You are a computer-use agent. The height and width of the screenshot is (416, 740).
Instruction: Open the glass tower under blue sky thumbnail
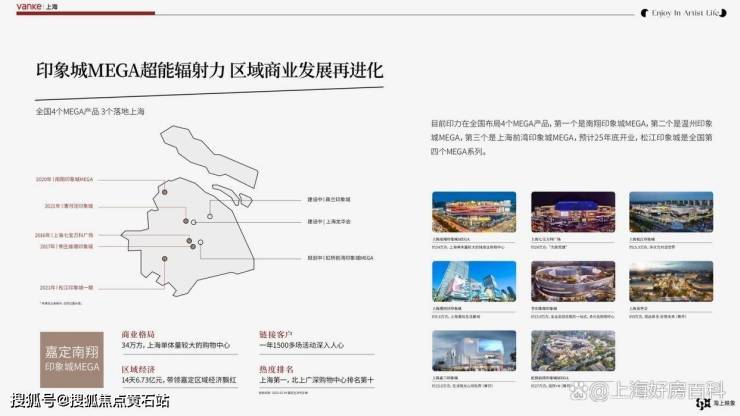474,281
